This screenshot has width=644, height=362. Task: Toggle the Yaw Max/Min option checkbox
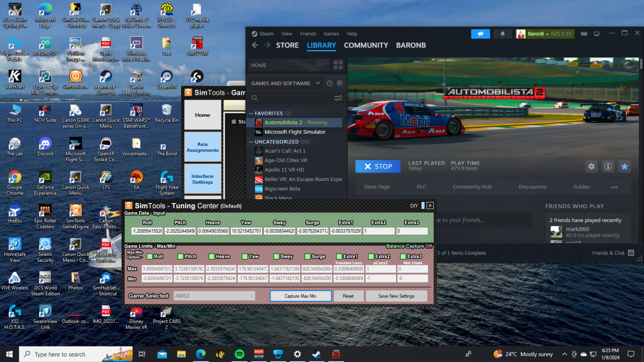(x=245, y=257)
